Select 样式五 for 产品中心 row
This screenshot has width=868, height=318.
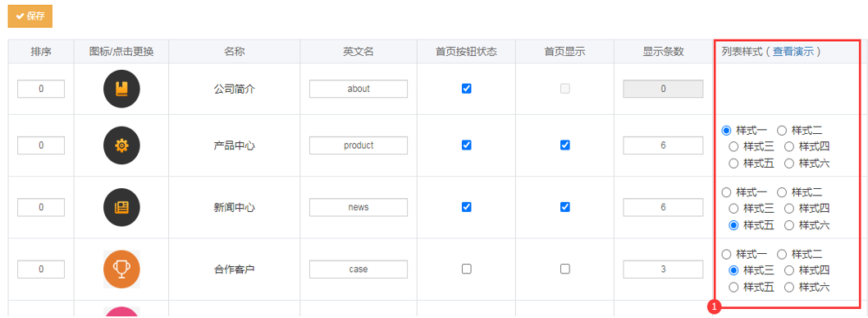733,164
